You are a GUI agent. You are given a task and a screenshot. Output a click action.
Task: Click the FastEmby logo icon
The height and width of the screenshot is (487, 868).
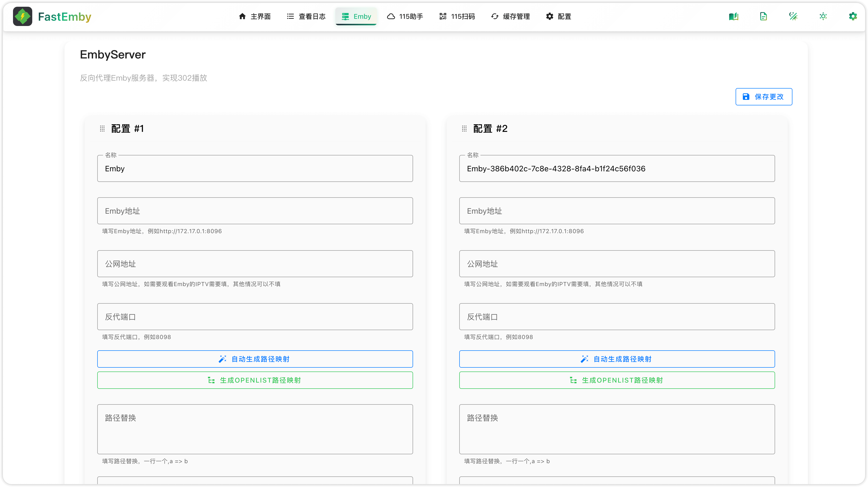[x=23, y=17]
